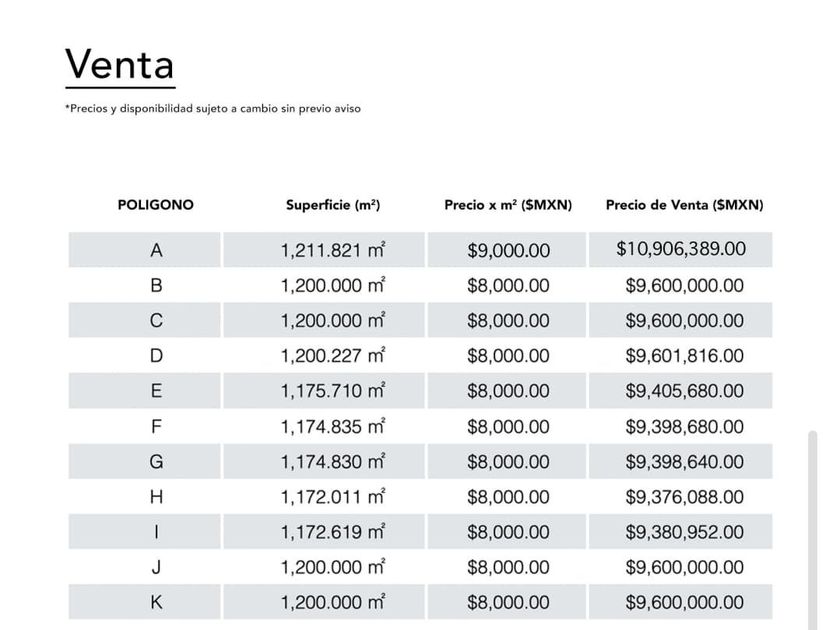The height and width of the screenshot is (630, 840).
Task: Click the Precio x m² ($MXN) header
Action: [508, 205]
